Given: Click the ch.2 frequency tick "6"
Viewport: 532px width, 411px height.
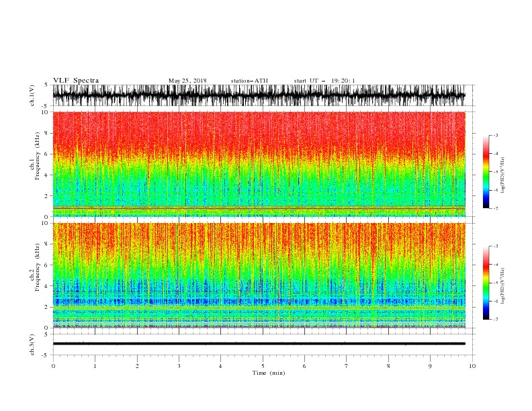Looking at the screenshot, I should tap(47, 265).
